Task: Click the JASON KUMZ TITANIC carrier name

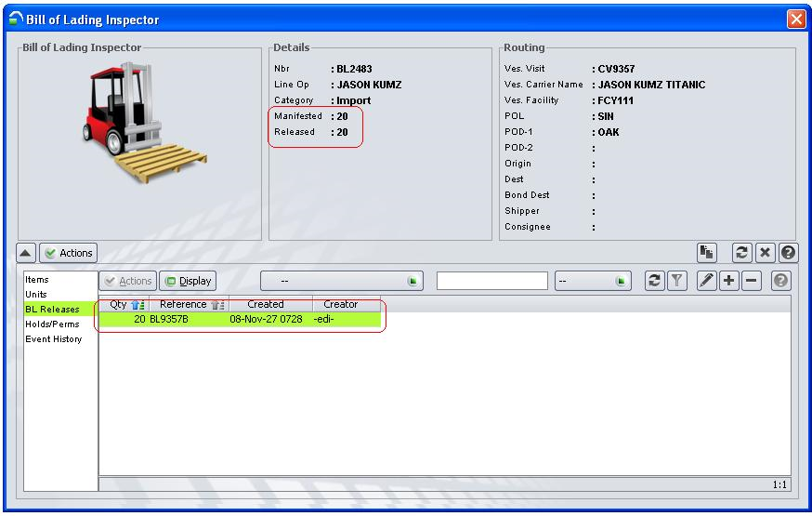Action: pos(651,85)
